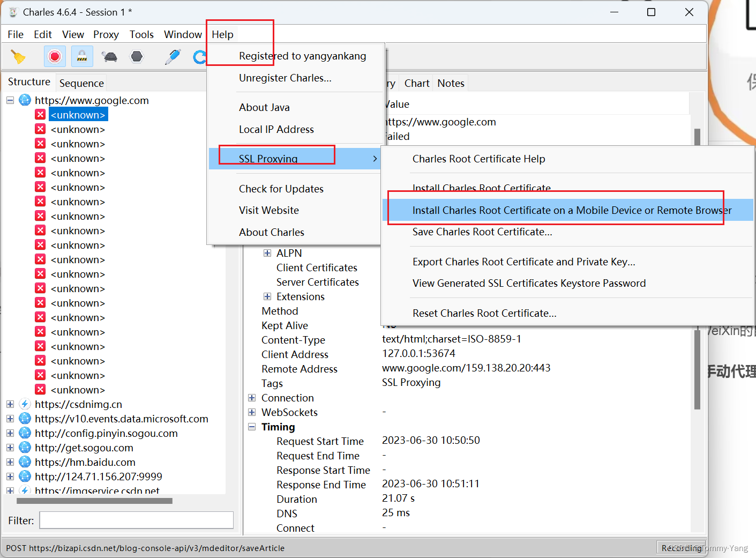Choose Export Charles Root Certificate and Private Key...
This screenshot has width=756, height=558.
coord(568,262)
